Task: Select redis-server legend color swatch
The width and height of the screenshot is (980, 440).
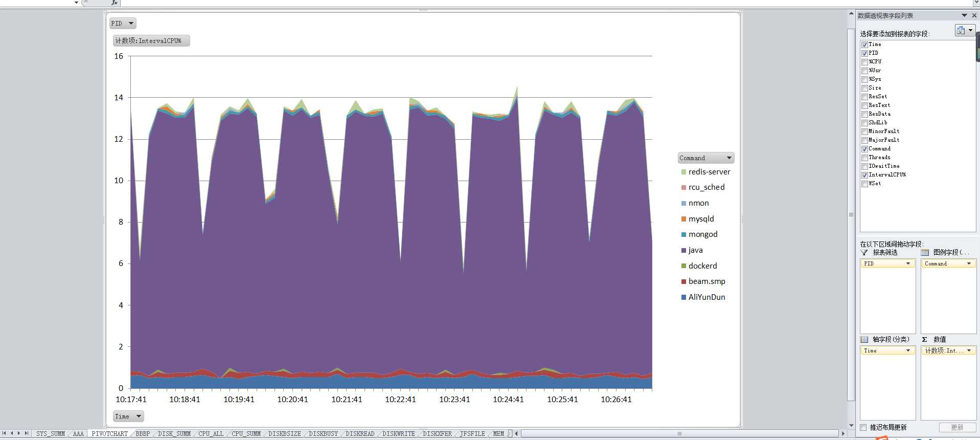Action: pyautogui.click(x=683, y=172)
